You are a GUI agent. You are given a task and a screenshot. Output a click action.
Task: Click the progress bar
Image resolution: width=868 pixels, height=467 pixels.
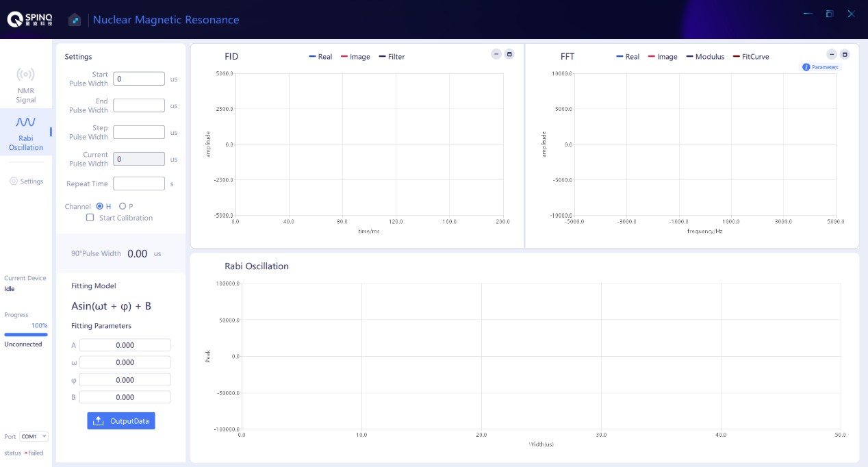[26, 335]
